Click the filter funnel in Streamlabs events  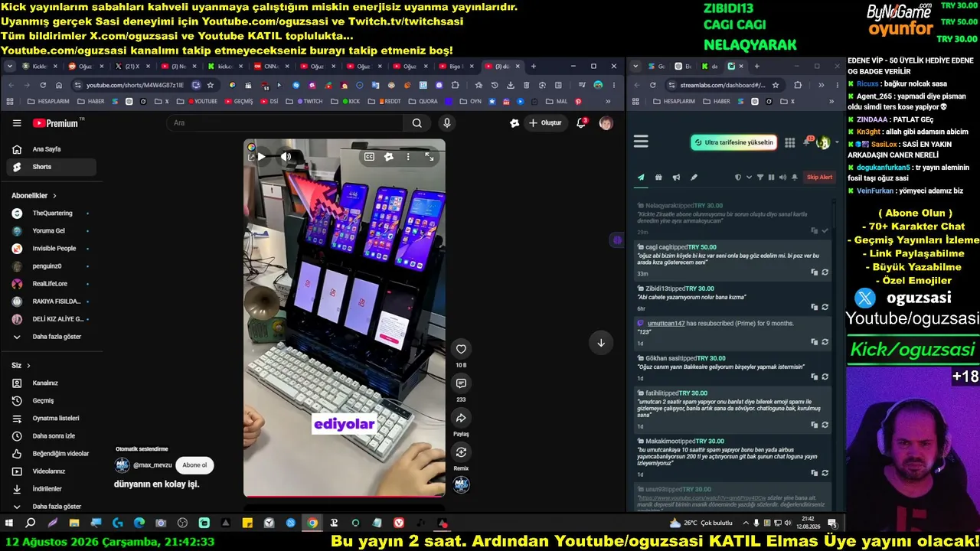[760, 178]
